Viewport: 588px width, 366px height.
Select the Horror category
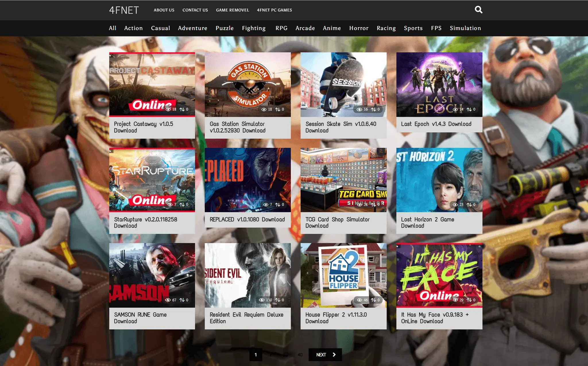tap(359, 28)
